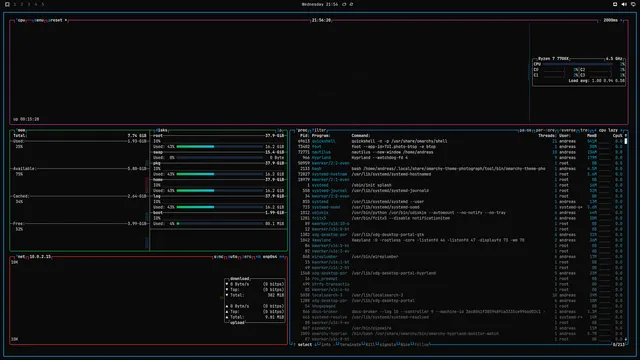Click the swap usage bar

pyautogui.click(x=220, y=158)
